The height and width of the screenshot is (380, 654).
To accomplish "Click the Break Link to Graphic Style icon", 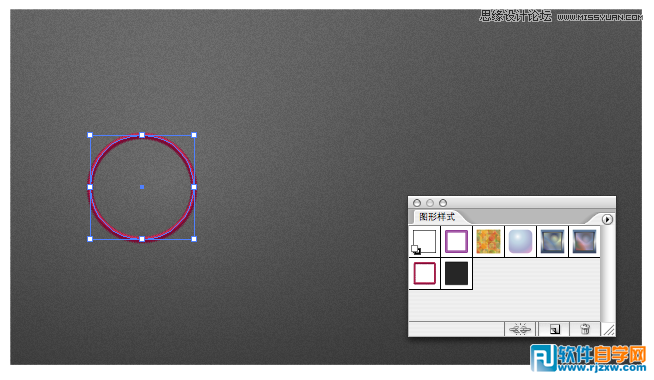I will pyautogui.click(x=520, y=330).
